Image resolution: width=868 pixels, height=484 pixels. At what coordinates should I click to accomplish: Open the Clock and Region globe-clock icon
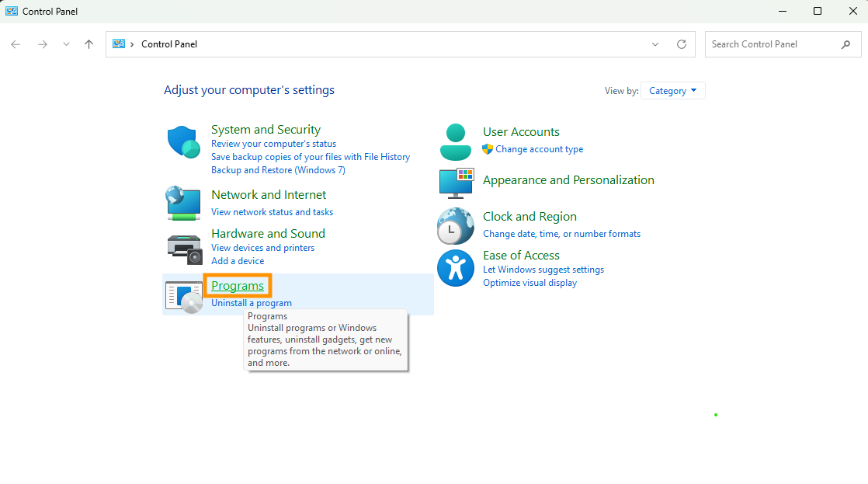(456, 226)
